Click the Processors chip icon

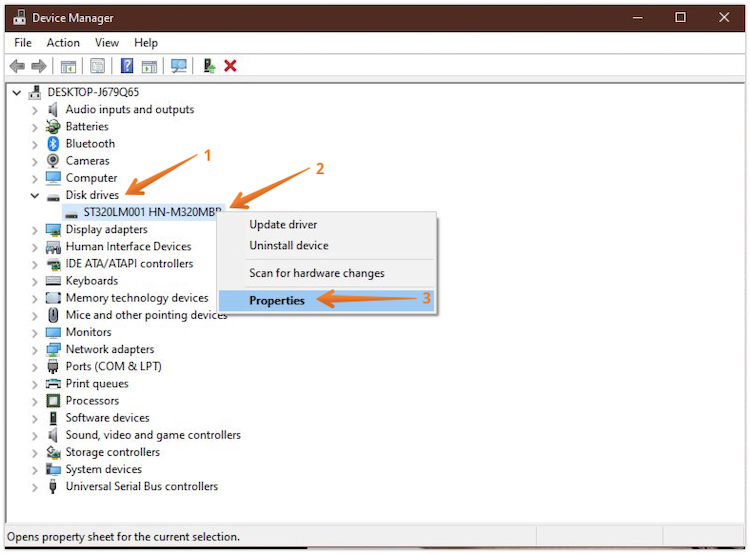(x=53, y=400)
